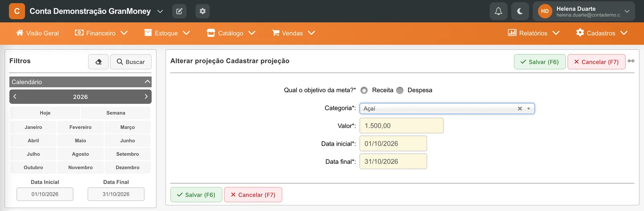Go to previous year in calendar

(15, 97)
